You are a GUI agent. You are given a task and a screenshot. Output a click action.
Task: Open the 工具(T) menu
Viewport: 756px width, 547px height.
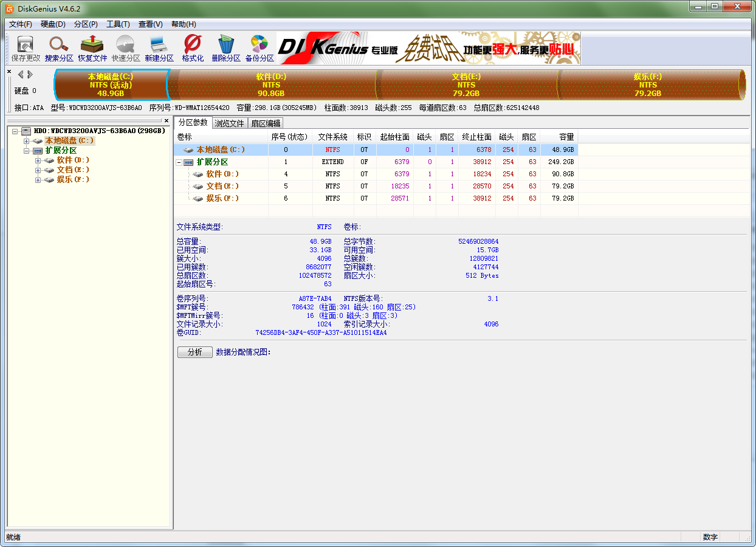(118, 24)
